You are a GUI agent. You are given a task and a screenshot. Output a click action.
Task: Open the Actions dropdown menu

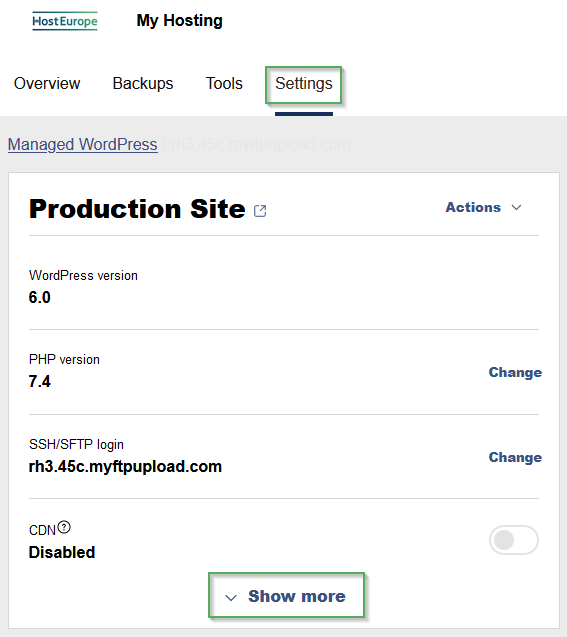(x=483, y=208)
